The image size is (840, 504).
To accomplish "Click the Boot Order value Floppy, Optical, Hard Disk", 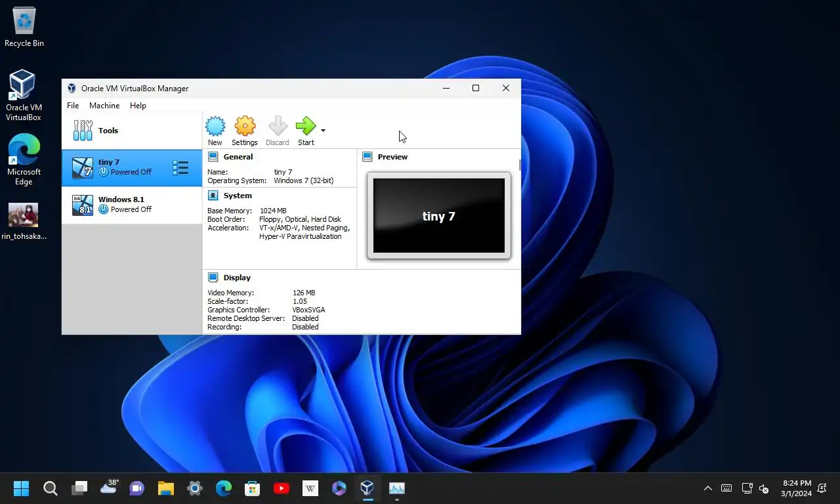I will click(x=300, y=219).
